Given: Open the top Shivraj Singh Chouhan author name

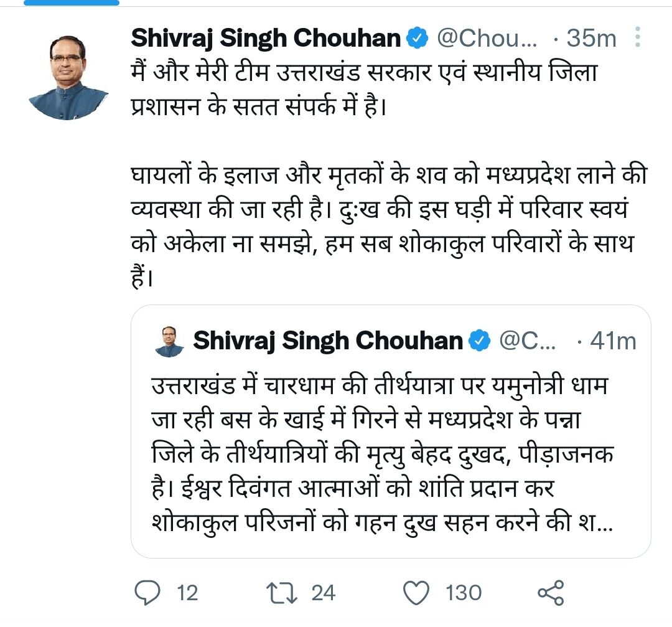Looking at the screenshot, I should pyautogui.click(x=266, y=39).
